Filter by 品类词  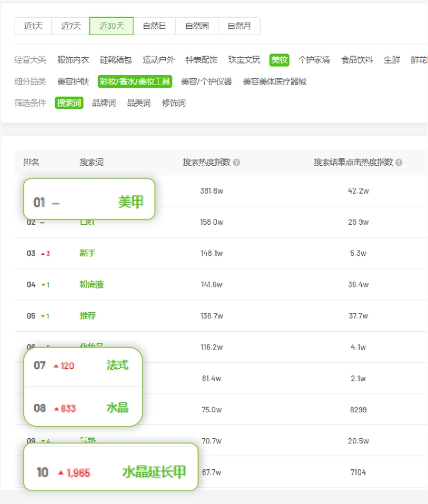[139, 103]
